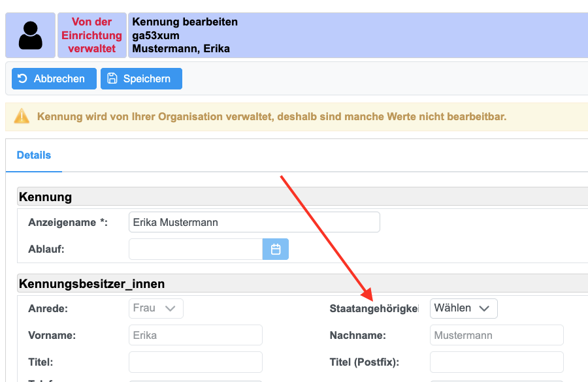Open the Anrede dropdown showing Frau
The height and width of the screenshot is (382, 588).
click(x=155, y=308)
